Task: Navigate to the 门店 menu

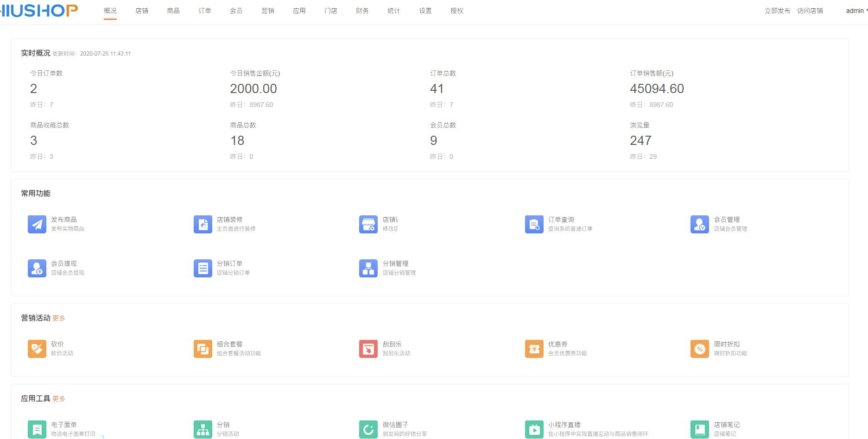Action: click(331, 11)
